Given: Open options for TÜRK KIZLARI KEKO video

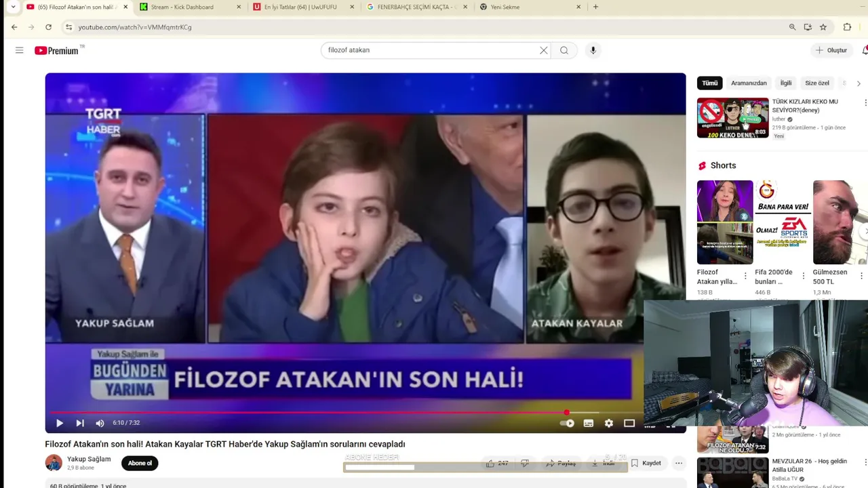Looking at the screenshot, I should click(865, 102).
